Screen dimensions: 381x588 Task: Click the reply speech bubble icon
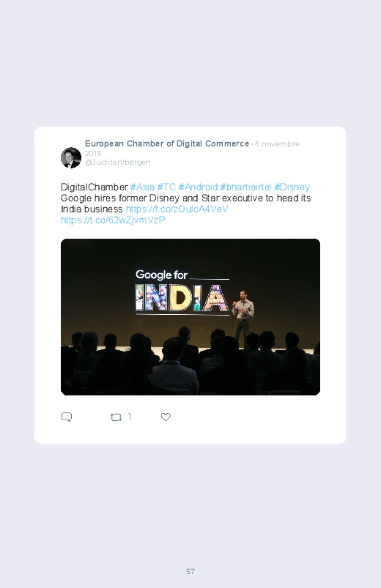67,417
